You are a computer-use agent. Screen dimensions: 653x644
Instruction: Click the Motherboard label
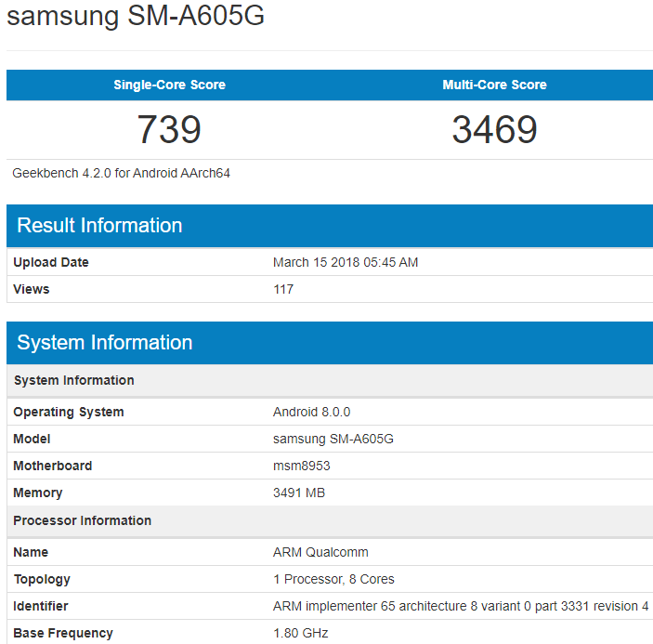(52, 466)
